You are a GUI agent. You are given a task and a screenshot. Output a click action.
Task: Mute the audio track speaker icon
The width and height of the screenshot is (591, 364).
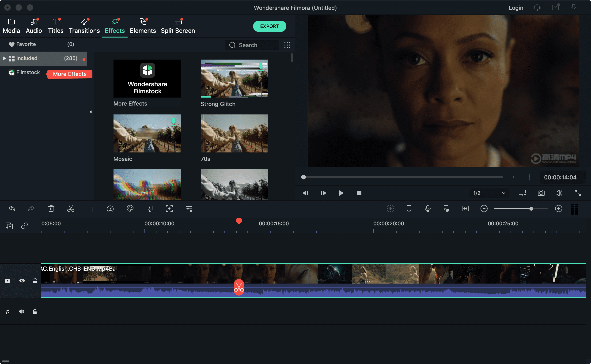pos(21,311)
